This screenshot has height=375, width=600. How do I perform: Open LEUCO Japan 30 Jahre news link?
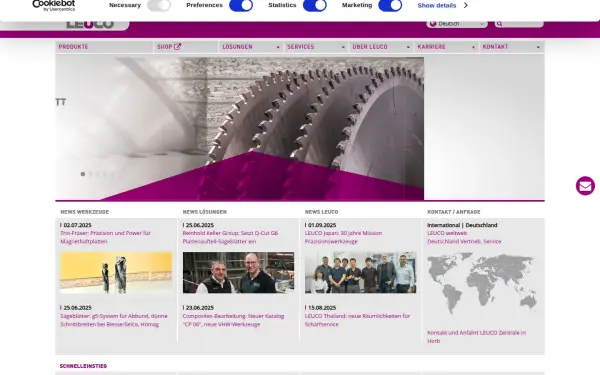[343, 237]
